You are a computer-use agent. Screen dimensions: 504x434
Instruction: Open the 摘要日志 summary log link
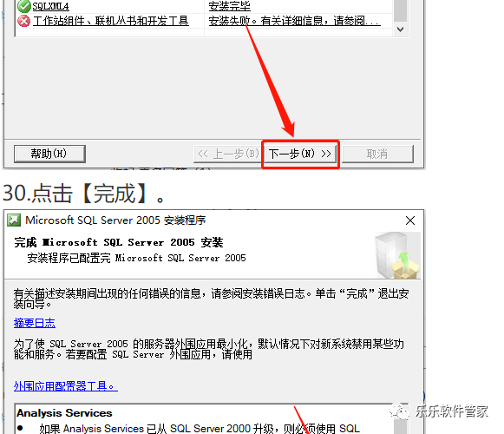click(x=35, y=323)
